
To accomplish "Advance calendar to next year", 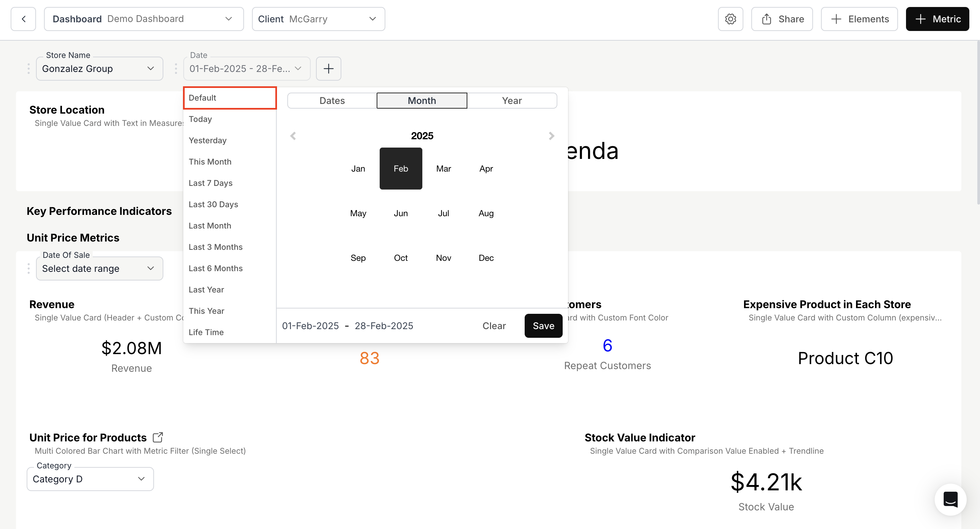I will coord(551,135).
